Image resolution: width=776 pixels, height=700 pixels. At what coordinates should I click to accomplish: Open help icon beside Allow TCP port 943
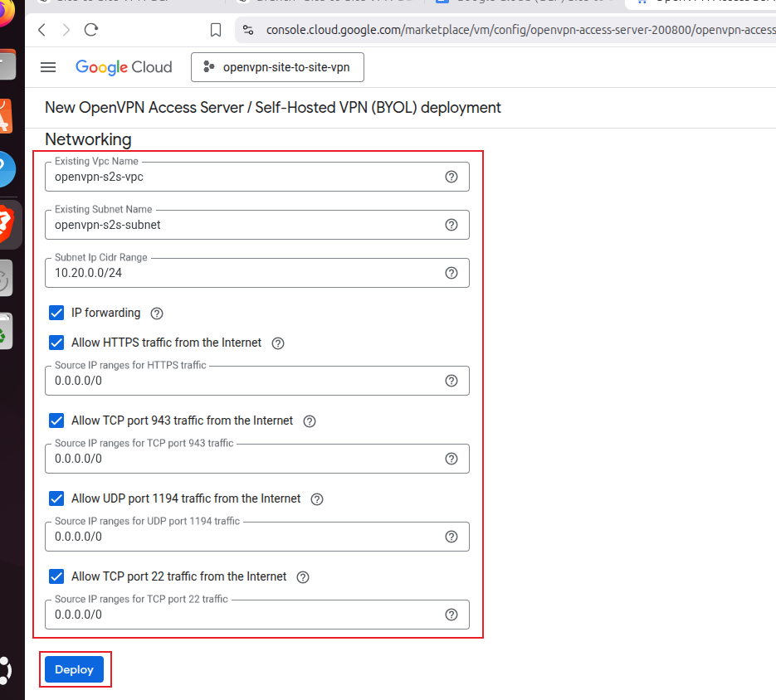click(x=310, y=421)
